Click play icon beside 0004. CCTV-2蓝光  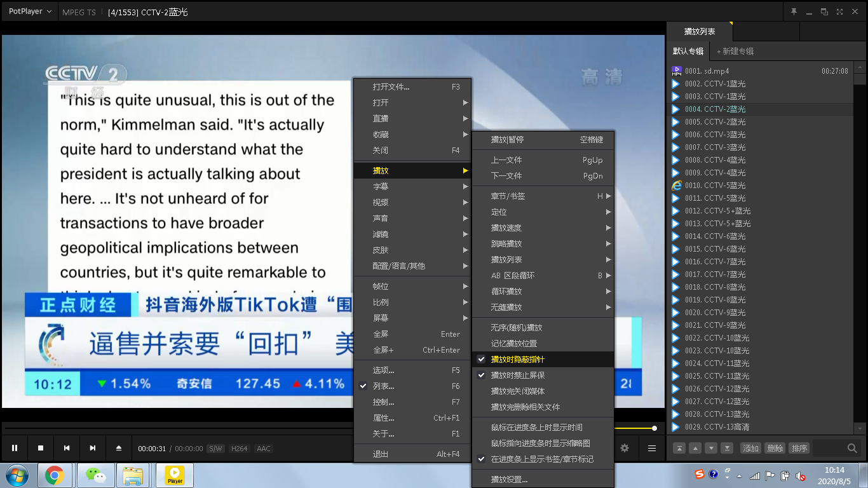[x=677, y=109]
